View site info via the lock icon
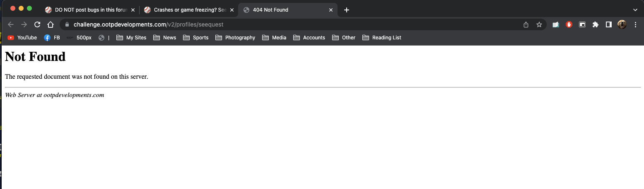This screenshot has height=189, width=644. (67, 24)
